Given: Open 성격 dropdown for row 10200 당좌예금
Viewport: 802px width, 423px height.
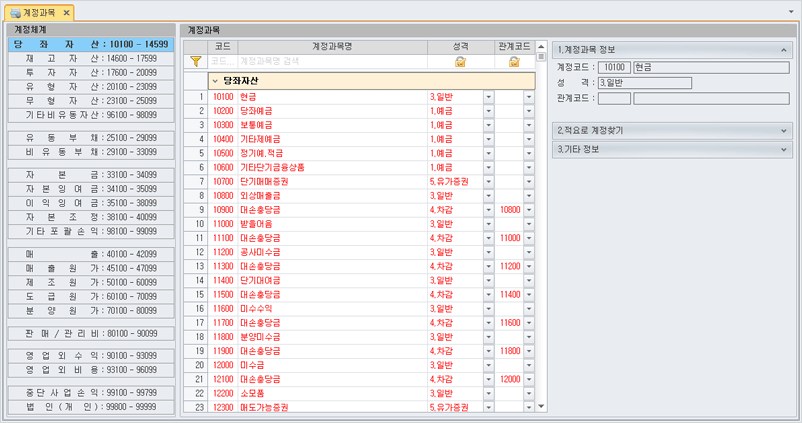Looking at the screenshot, I should click(488, 111).
